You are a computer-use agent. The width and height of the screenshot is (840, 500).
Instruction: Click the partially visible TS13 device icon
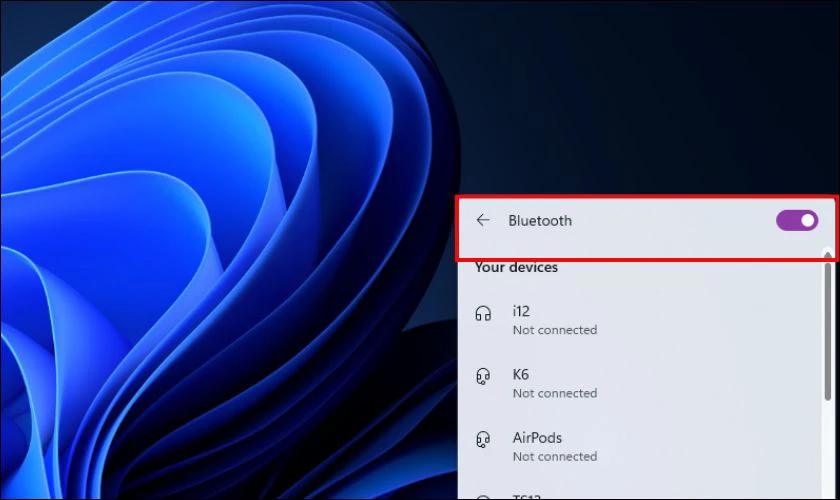(x=483, y=496)
